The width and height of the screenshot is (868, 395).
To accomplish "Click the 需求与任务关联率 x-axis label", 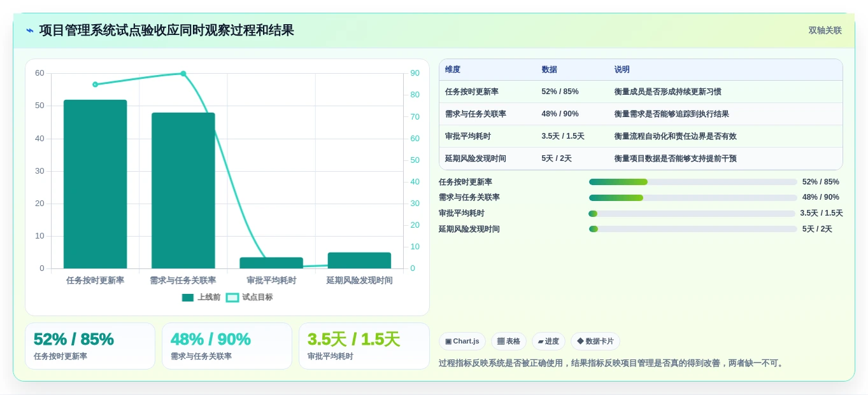I will 183,281.
